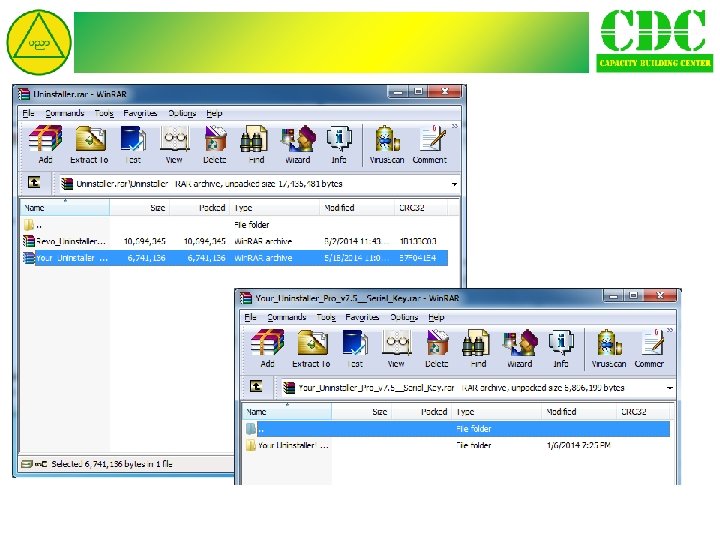Open Wizard in Uninstaller.rar window
The height and width of the screenshot is (540, 720).
click(298, 145)
